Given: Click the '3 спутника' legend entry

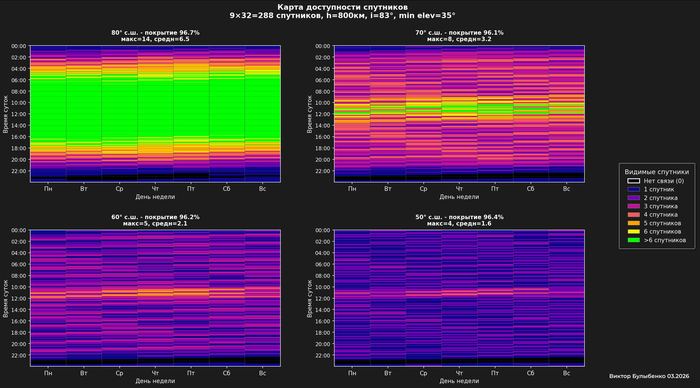Looking at the screenshot, I should coord(653,206).
